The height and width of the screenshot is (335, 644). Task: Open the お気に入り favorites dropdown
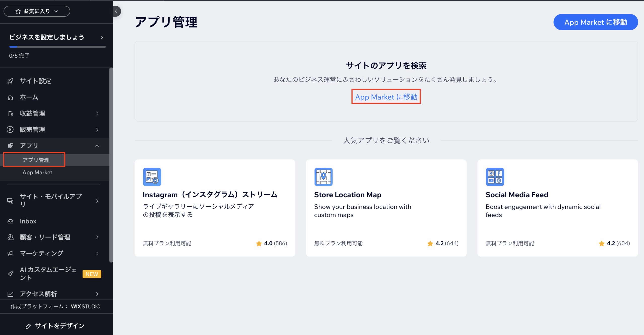37,11
